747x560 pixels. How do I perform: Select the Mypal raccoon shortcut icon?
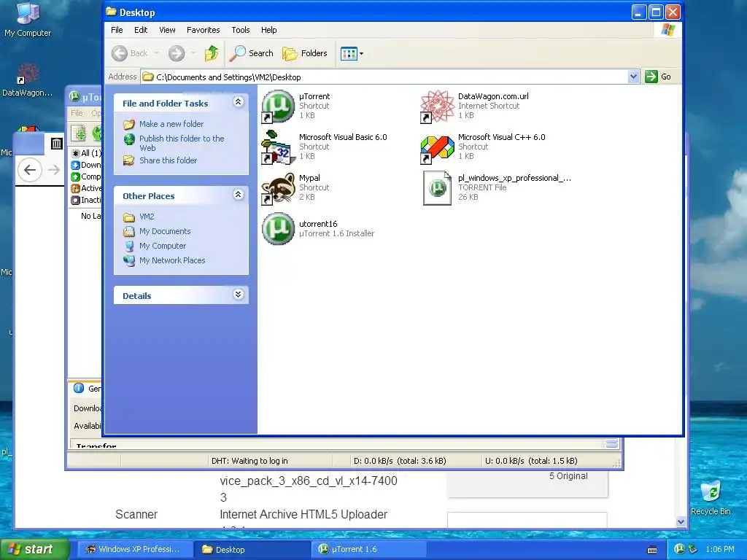point(278,189)
